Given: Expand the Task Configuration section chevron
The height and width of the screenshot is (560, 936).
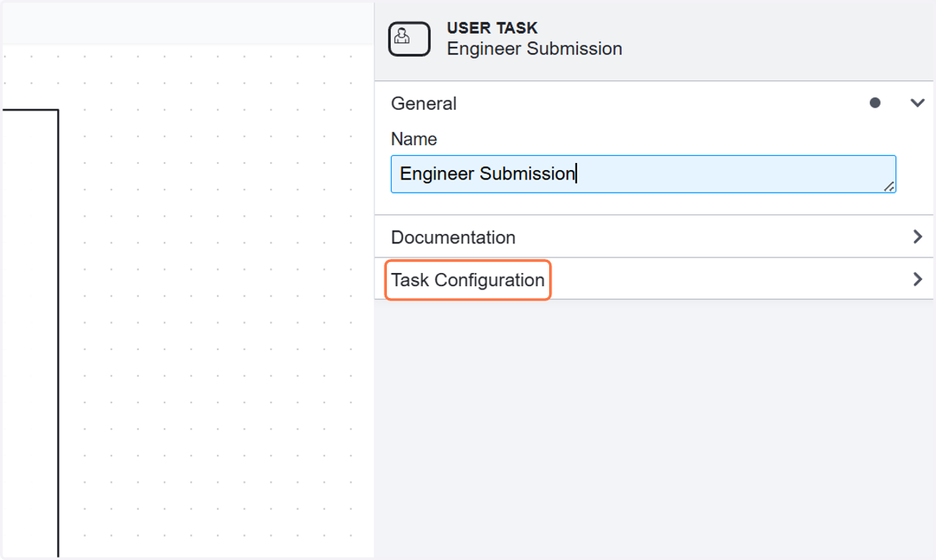Looking at the screenshot, I should [918, 279].
